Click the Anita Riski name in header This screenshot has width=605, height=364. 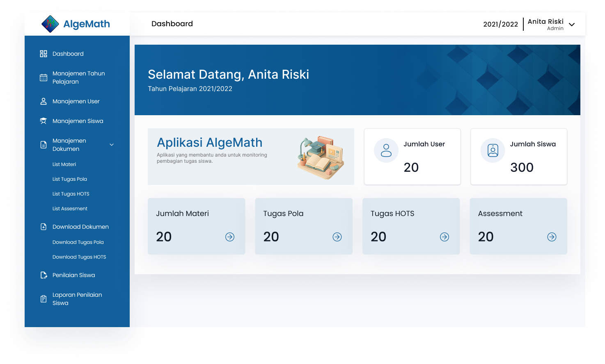[545, 21]
